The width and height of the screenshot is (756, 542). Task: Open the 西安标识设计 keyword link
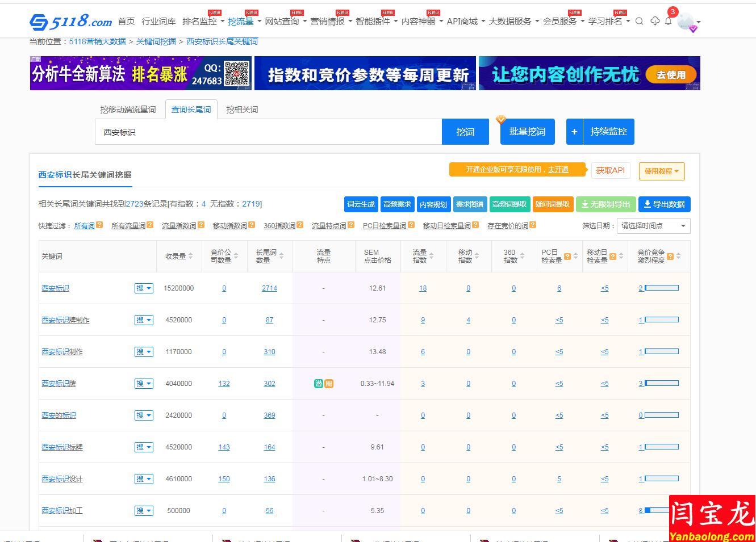click(62, 479)
